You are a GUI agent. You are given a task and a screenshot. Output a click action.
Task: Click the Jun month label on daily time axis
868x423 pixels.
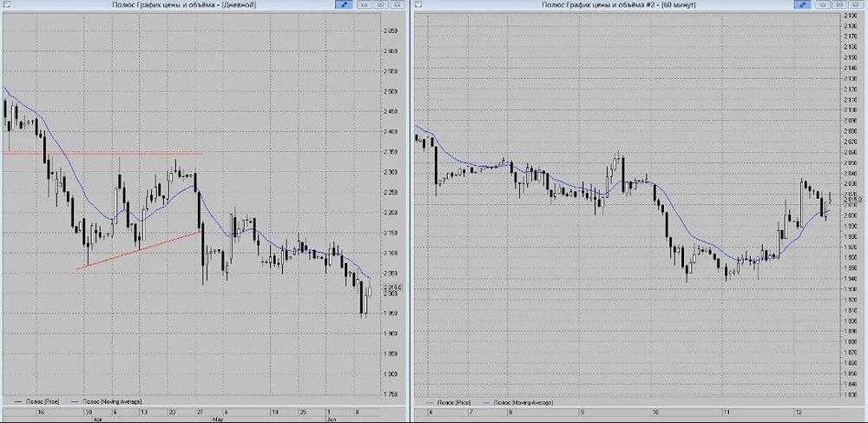click(330, 420)
